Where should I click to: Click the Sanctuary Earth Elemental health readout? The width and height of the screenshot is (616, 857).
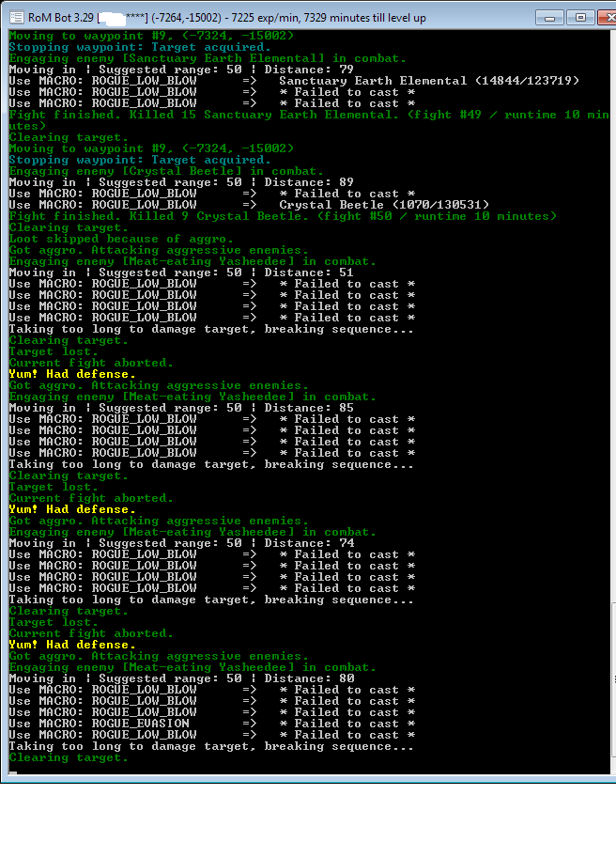click(428, 81)
